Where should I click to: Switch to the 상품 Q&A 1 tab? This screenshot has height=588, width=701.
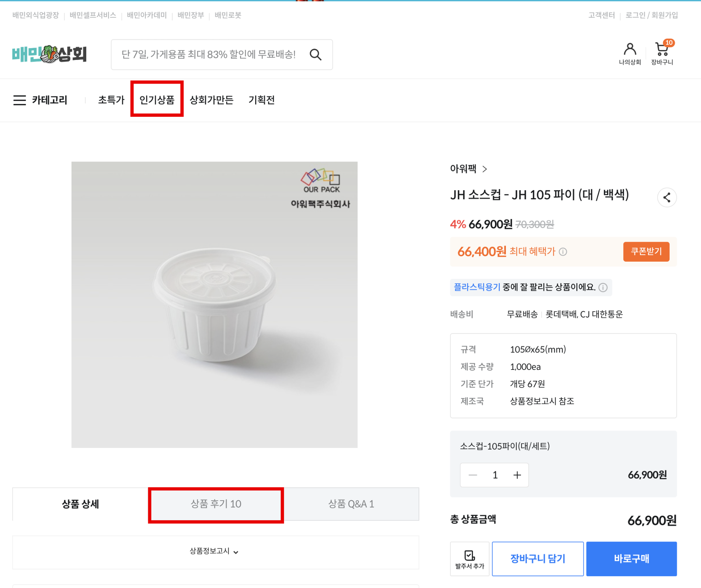pos(351,504)
